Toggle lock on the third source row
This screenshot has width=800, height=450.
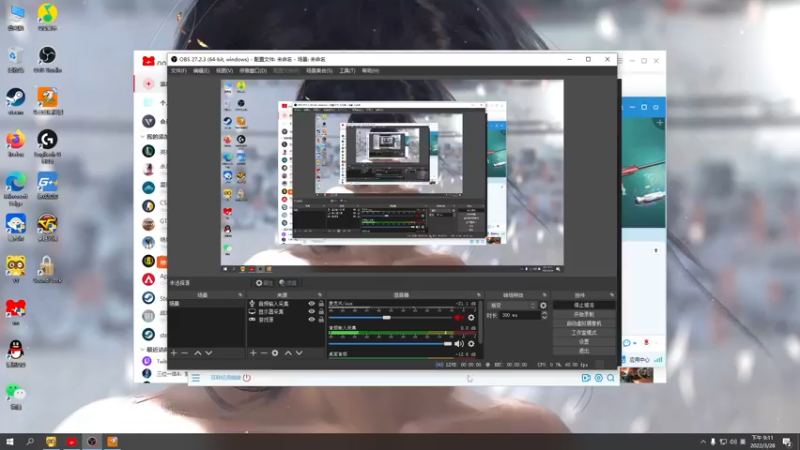click(x=321, y=319)
